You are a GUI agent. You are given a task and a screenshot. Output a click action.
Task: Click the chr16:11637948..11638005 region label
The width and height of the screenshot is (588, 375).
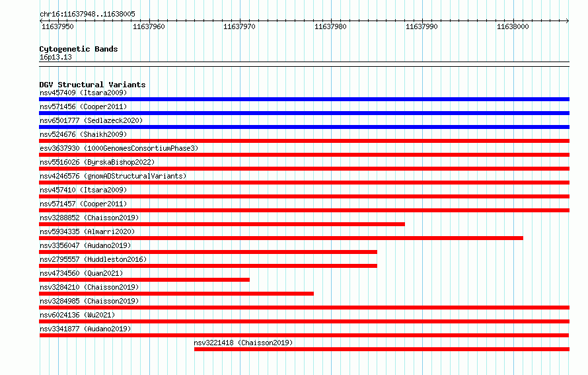87,14
